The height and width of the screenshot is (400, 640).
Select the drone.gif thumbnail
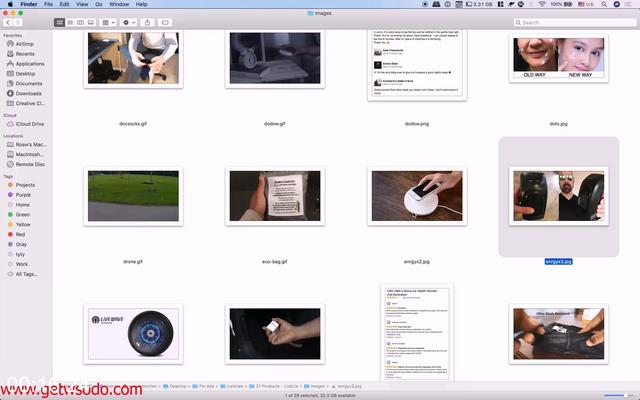[x=133, y=196]
